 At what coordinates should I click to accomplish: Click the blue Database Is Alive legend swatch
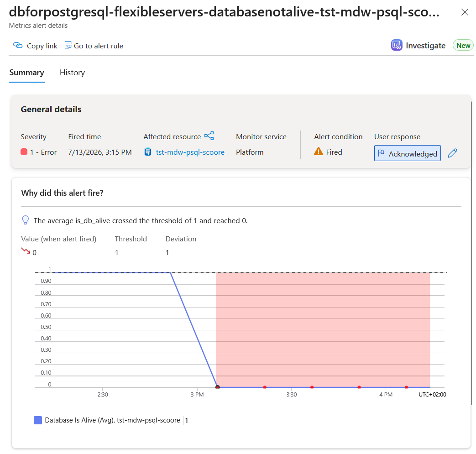coord(38,420)
